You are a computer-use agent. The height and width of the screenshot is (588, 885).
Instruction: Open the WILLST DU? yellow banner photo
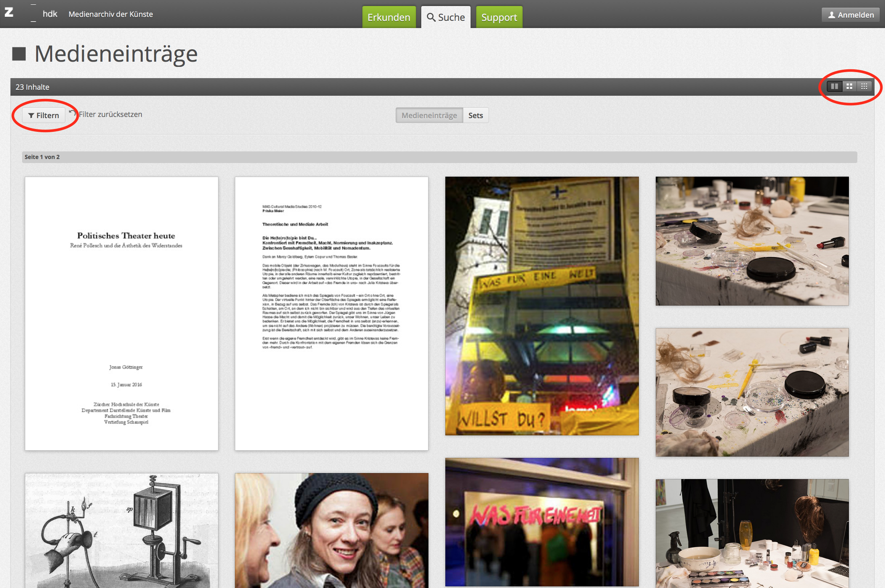click(x=542, y=306)
